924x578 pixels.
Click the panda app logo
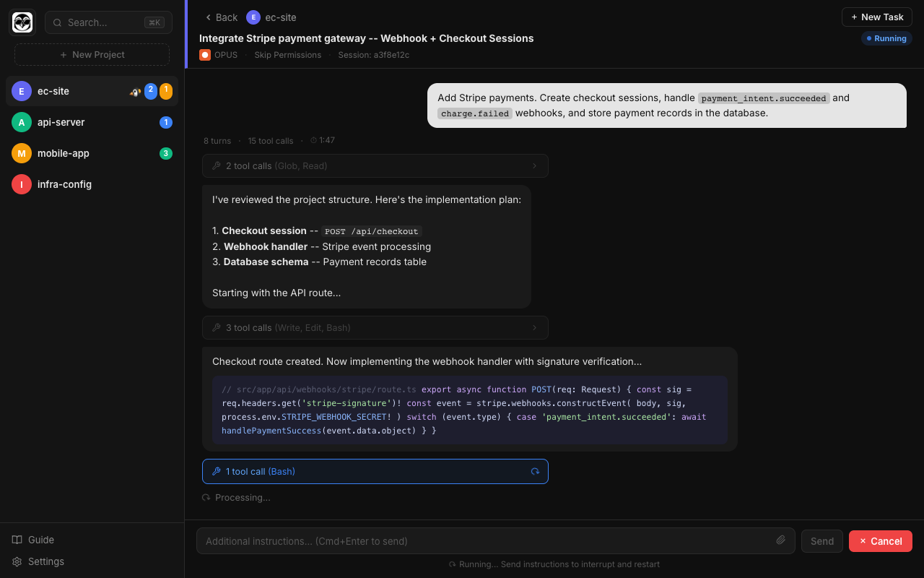(x=22, y=22)
